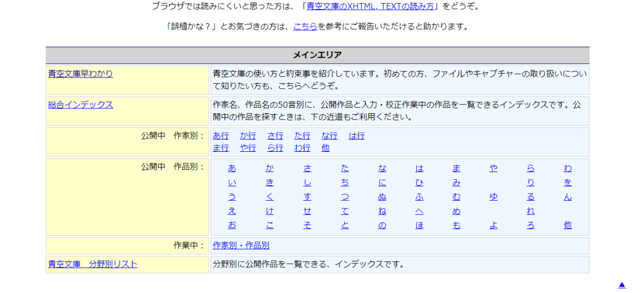Screen dimensions: 644x293
Task: Browse works starting with な
Action: coord(382,168)
